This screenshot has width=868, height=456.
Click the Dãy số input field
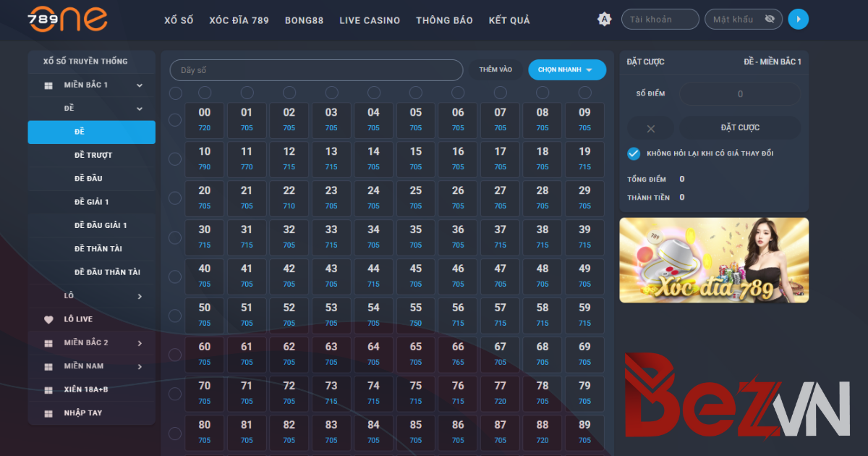[316, 70]
